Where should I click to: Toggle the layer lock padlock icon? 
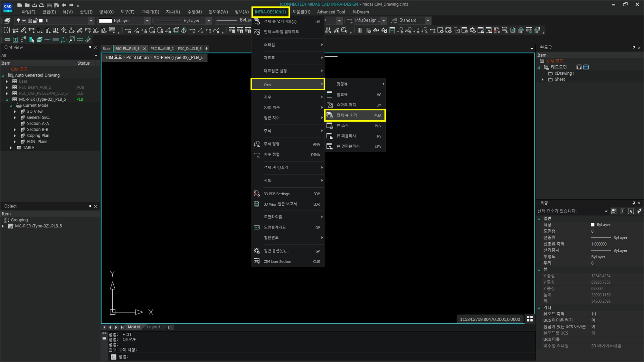(x=35, y=21)
